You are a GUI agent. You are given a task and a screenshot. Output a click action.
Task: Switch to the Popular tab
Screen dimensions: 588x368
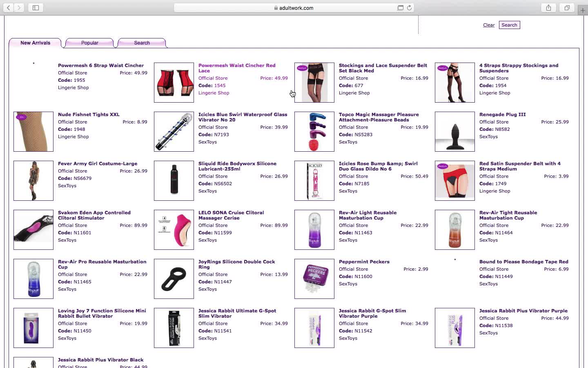pos(90,43)
